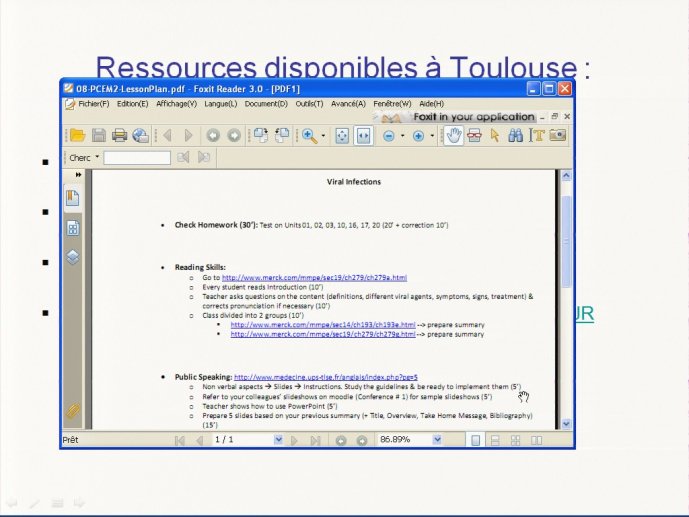Open the page number 1 / 1 dropdown
This screenshot has height=517, width=689.
coord(278,439)
